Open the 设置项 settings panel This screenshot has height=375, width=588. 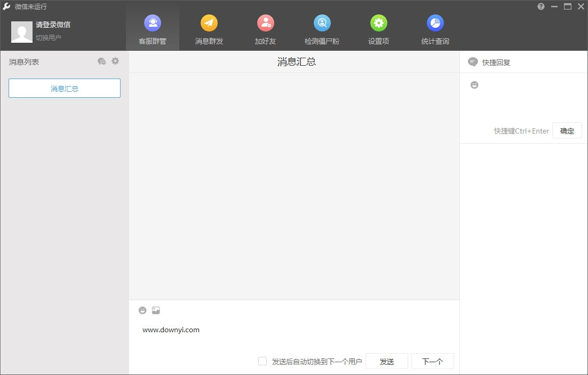coord(378,28)
